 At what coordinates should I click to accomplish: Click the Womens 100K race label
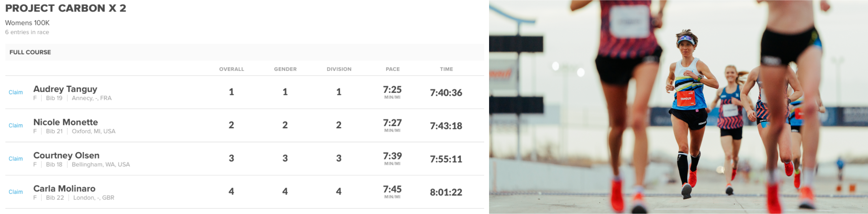click(27, 23)
